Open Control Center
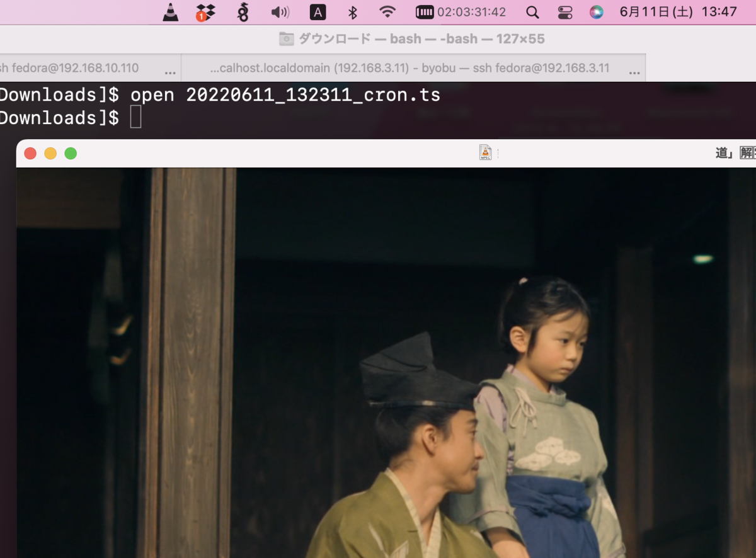The height and width of the screenshot is (558, 756). pos(566,11)
